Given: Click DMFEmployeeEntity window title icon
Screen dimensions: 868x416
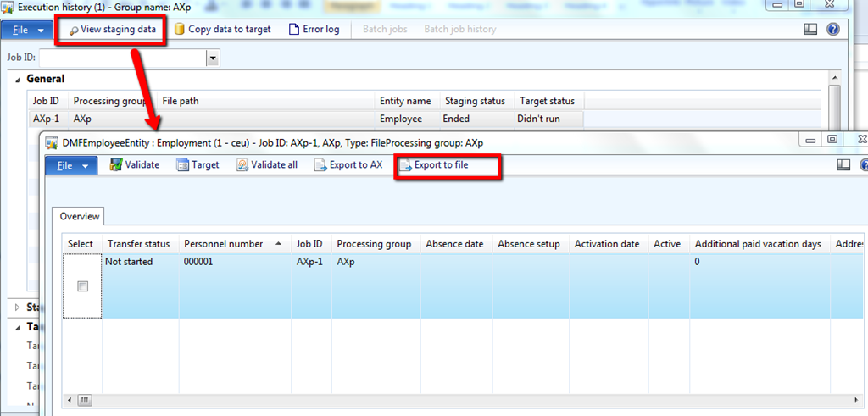Looking at the screenshot, I should click(x=52, y=142).
